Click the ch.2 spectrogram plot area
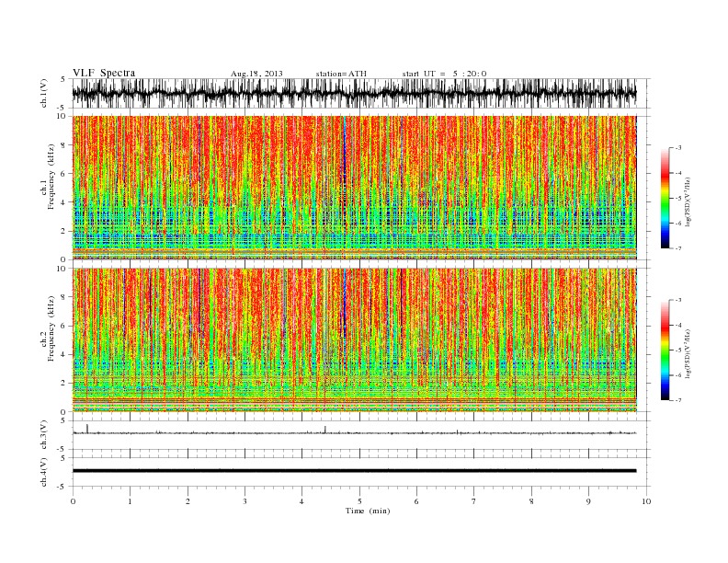Image resolution: width=728 pixels, height=563 pixels. click(x=355, y=340)
